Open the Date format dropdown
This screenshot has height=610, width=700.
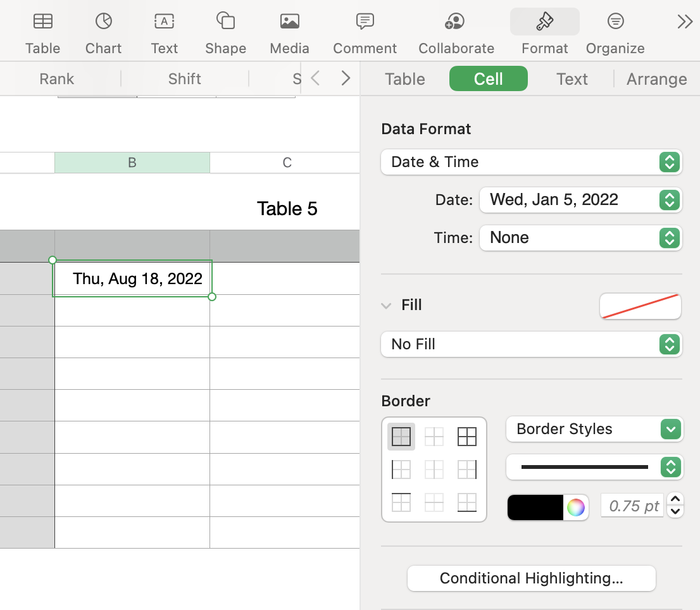580,199
